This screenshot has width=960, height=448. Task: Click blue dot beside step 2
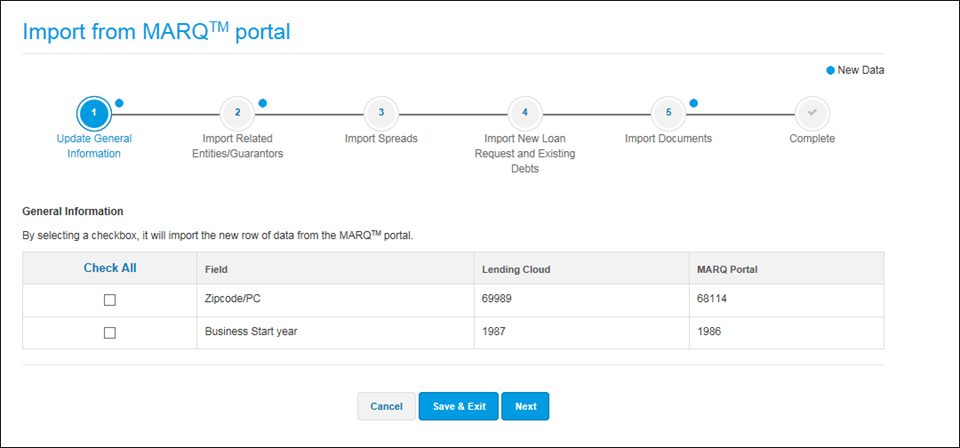[x=263, y=103]
